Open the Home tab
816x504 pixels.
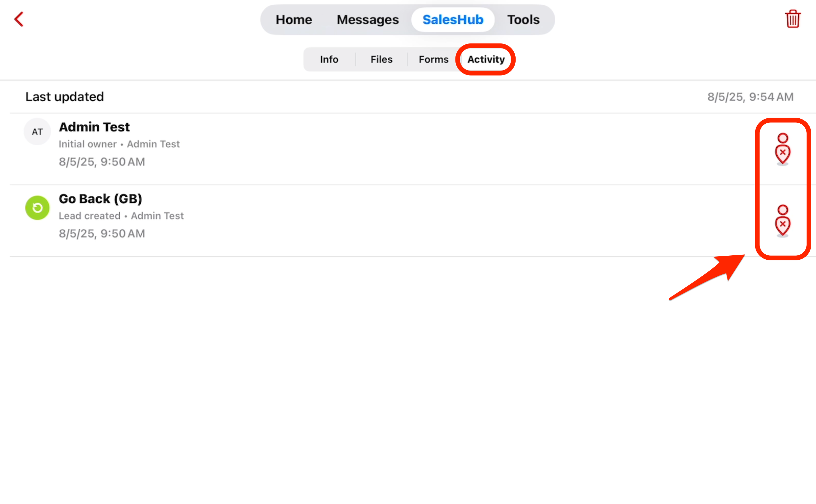pos(294,20)
